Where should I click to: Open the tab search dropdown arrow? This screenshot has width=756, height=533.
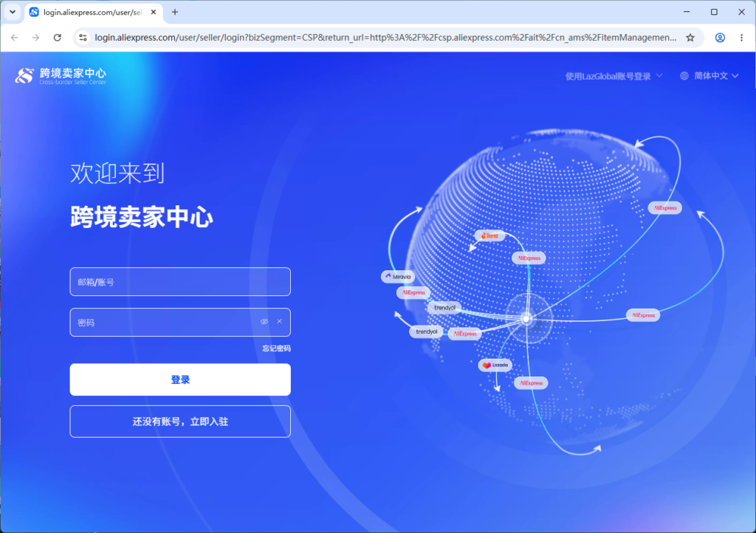point(13,12)
